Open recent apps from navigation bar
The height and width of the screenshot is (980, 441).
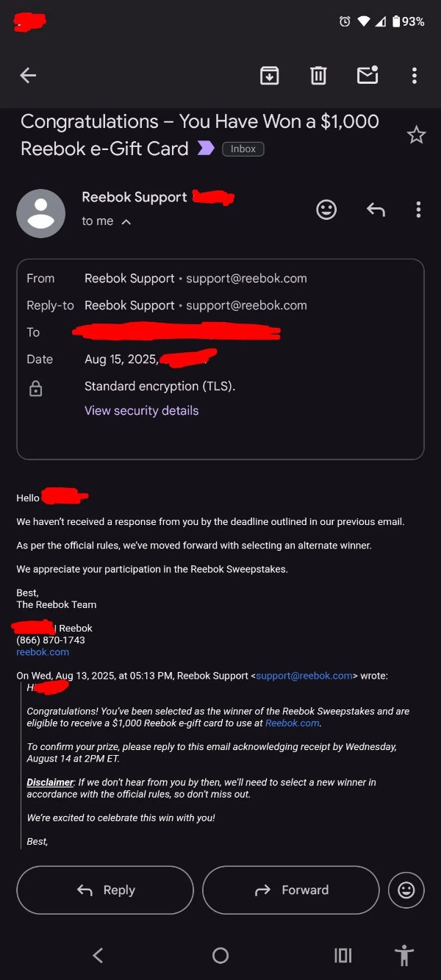343,955
